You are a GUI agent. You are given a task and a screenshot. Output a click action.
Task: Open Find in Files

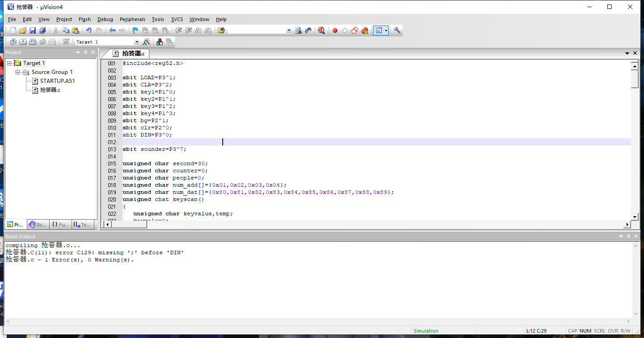(221, 30)
